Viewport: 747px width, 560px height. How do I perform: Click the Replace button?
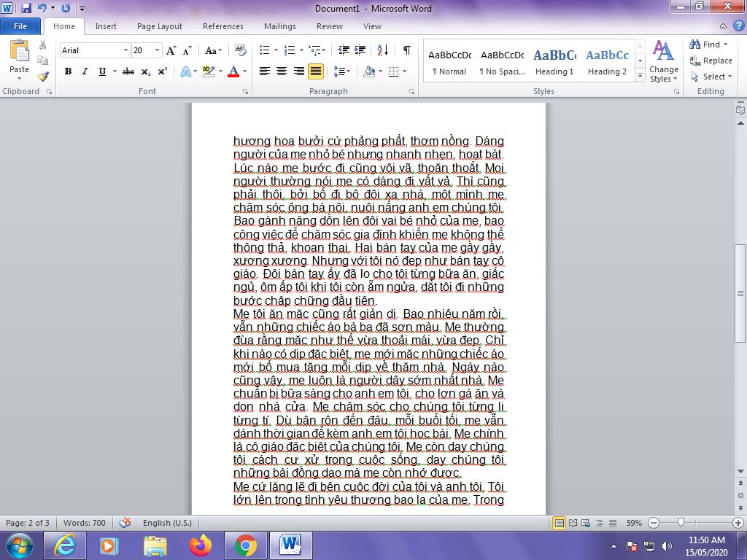(x=711, y=61)
